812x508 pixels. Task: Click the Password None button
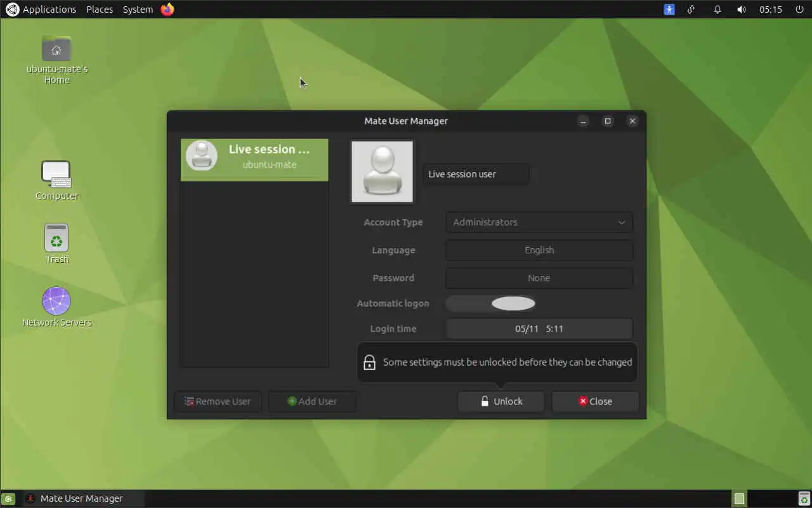(539, 278)
